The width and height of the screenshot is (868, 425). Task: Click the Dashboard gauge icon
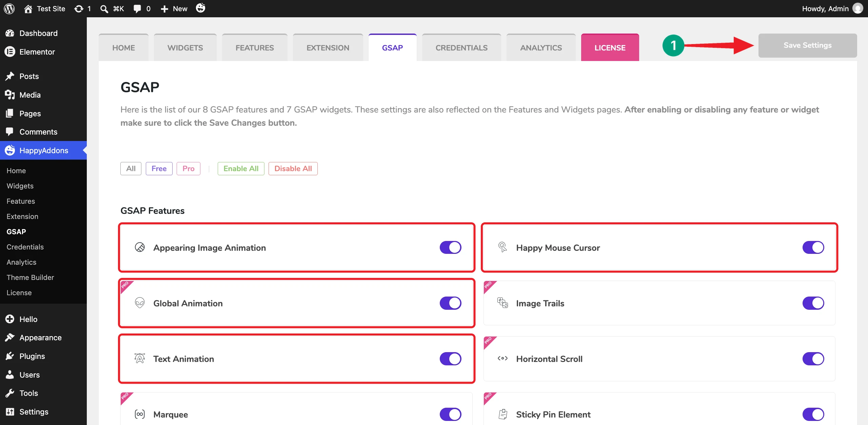click(x=10, y=33)
